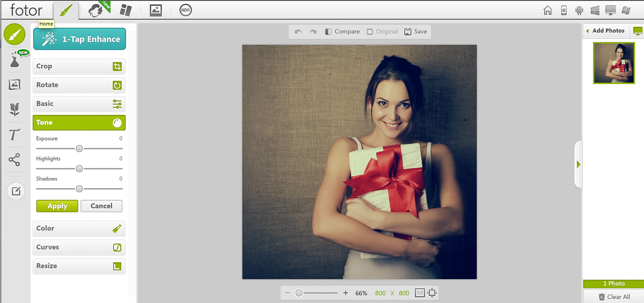This screenshot has width=644, height=303.
Task: Go to the Home icon at top right
Action: (x=548, y=10)
